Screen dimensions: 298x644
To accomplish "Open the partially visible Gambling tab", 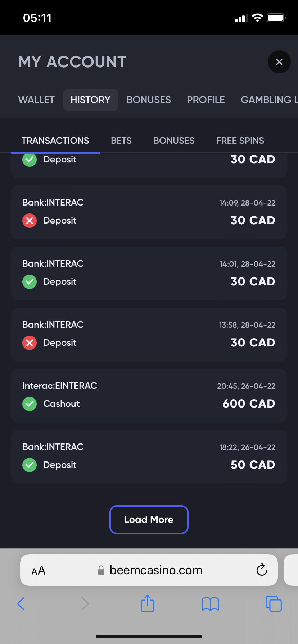I will click(268, 100).
